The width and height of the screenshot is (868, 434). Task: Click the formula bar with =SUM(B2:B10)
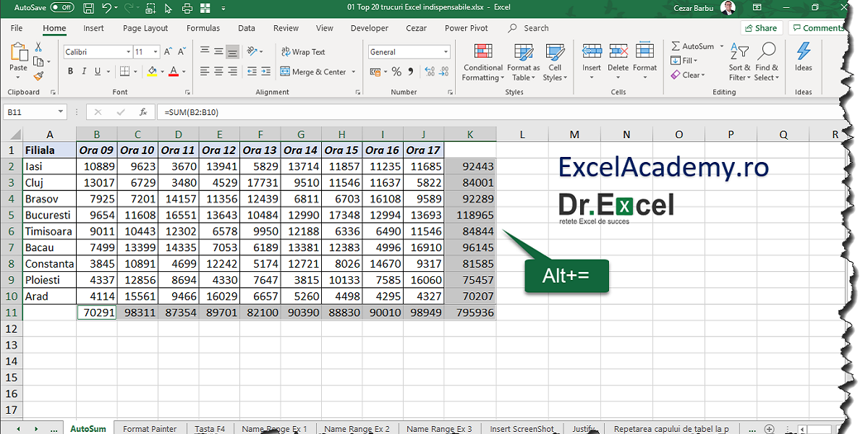[x=499, y=112]
